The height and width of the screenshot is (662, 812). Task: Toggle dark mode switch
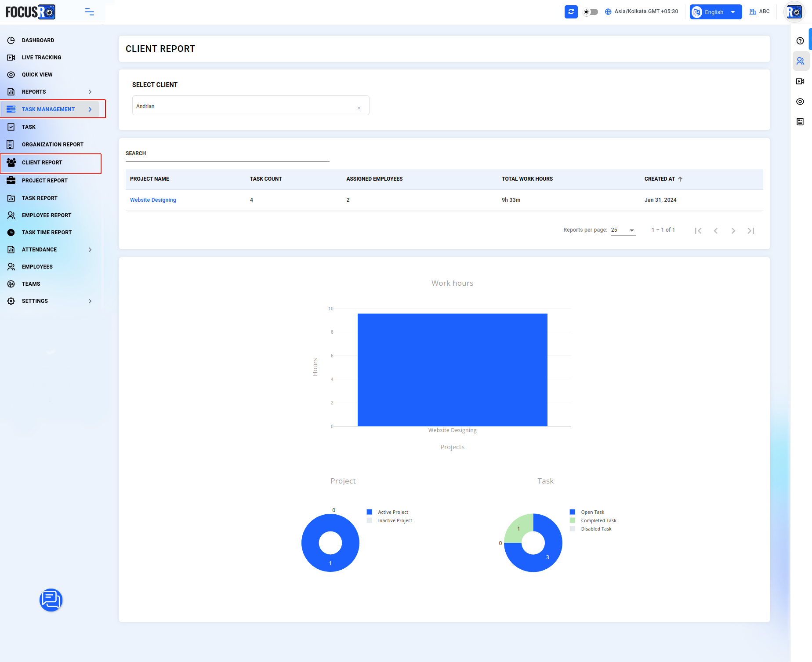(x=591, y=12)
